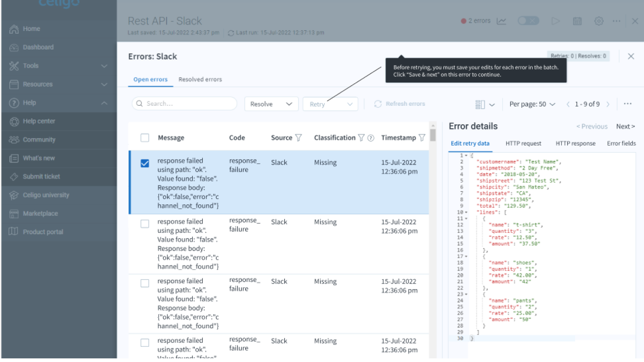Viewport: 644px width, 362px height.
Task: Go to the Previous error
Action: pos(592,127)
